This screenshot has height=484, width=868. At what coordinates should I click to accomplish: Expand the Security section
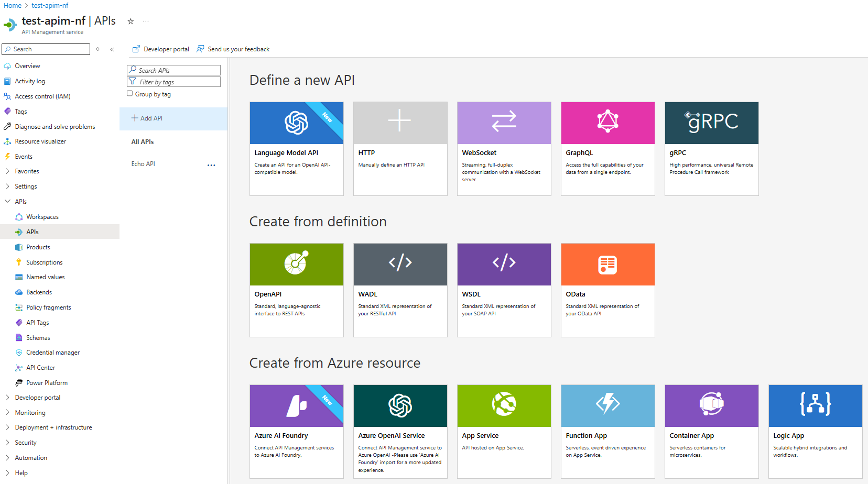coord(7,443)
